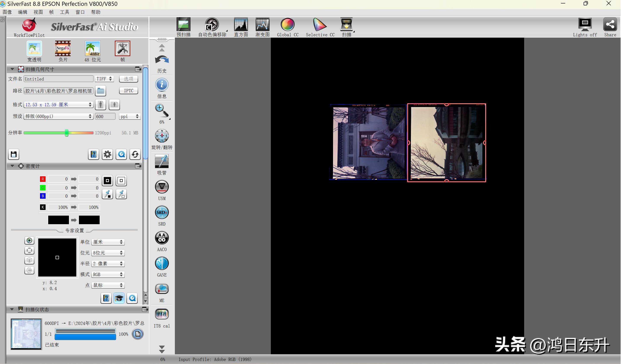621x364 pixels.
Task: Click the IPTC button
Action: [x=128, y=91]
